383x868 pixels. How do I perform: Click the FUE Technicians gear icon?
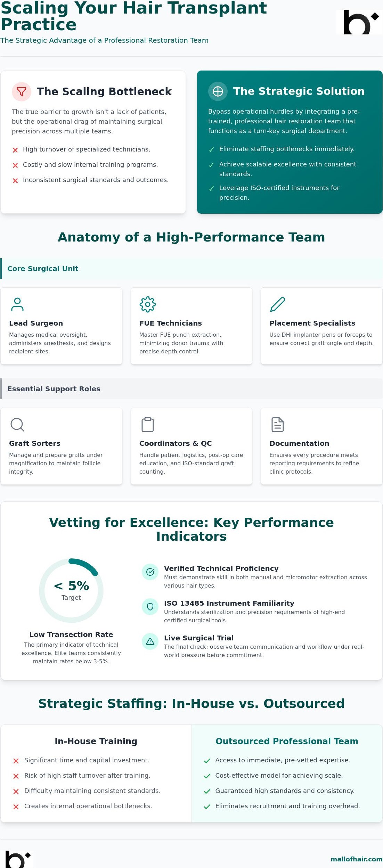point(148,304)
